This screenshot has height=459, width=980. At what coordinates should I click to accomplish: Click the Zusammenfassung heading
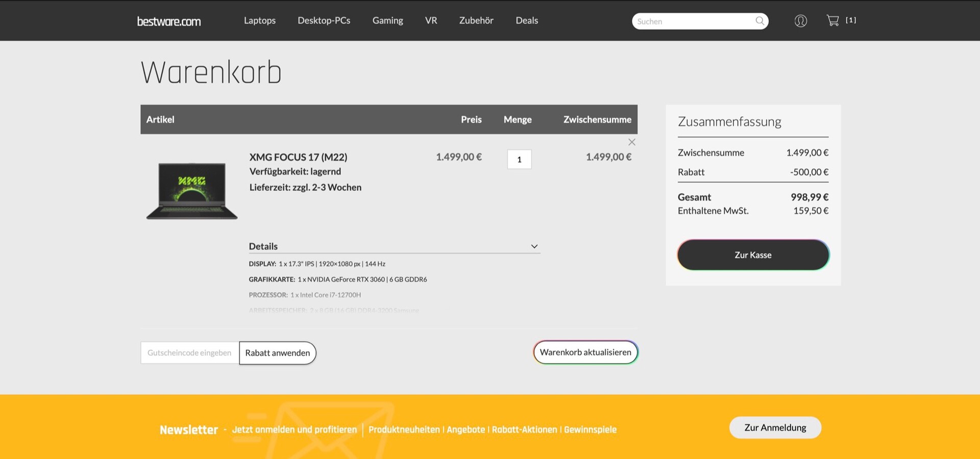[x=729, y=122]
